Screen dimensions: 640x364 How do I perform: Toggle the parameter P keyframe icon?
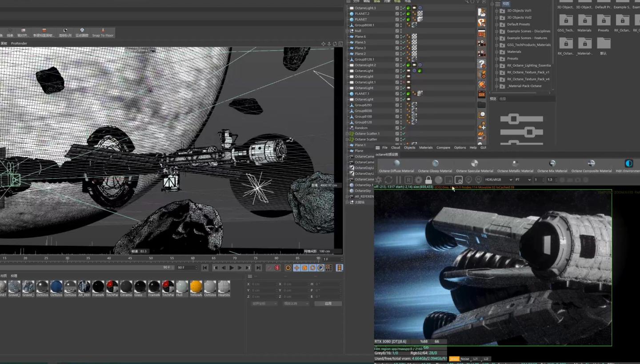coord(320,268)
